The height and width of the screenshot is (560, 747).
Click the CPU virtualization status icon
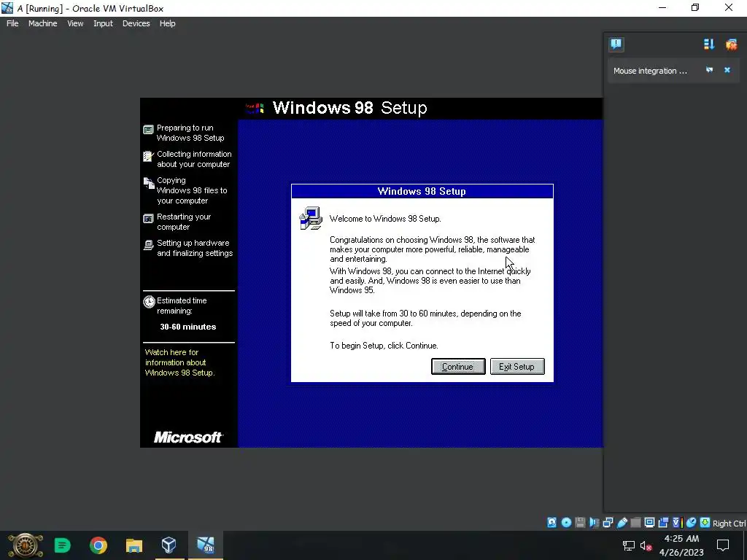point(677,522)
